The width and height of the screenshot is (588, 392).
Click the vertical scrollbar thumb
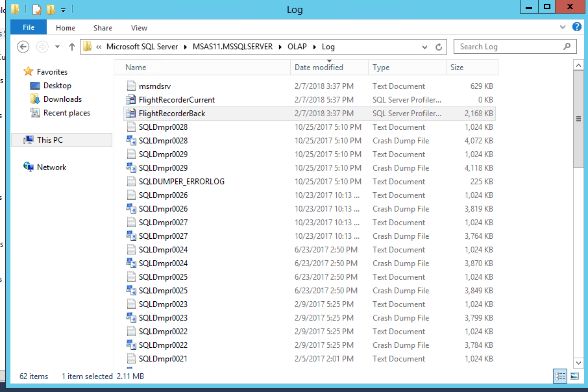(578, 119)
